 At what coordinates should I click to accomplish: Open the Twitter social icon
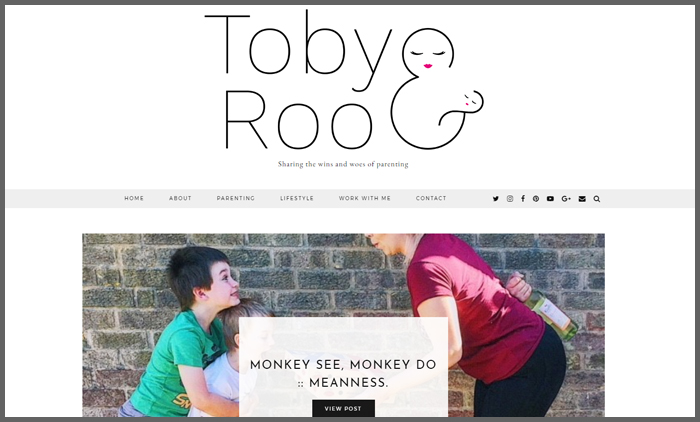496,199
